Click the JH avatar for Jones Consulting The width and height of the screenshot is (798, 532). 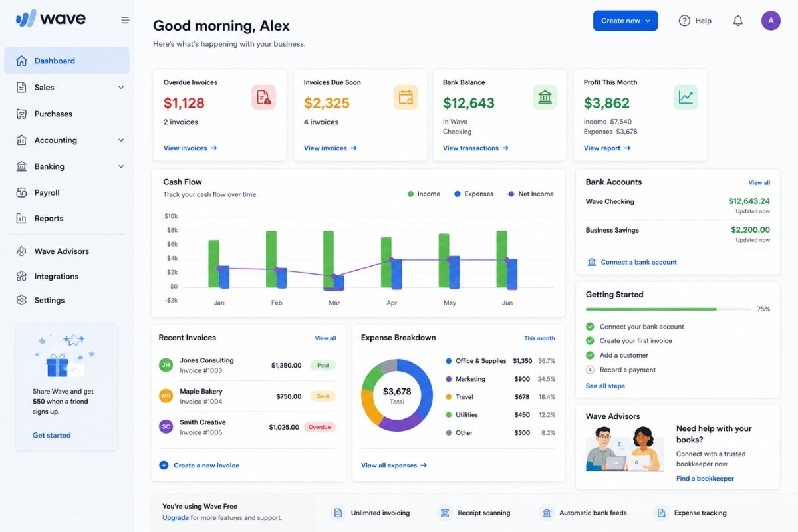click(166, 365)
